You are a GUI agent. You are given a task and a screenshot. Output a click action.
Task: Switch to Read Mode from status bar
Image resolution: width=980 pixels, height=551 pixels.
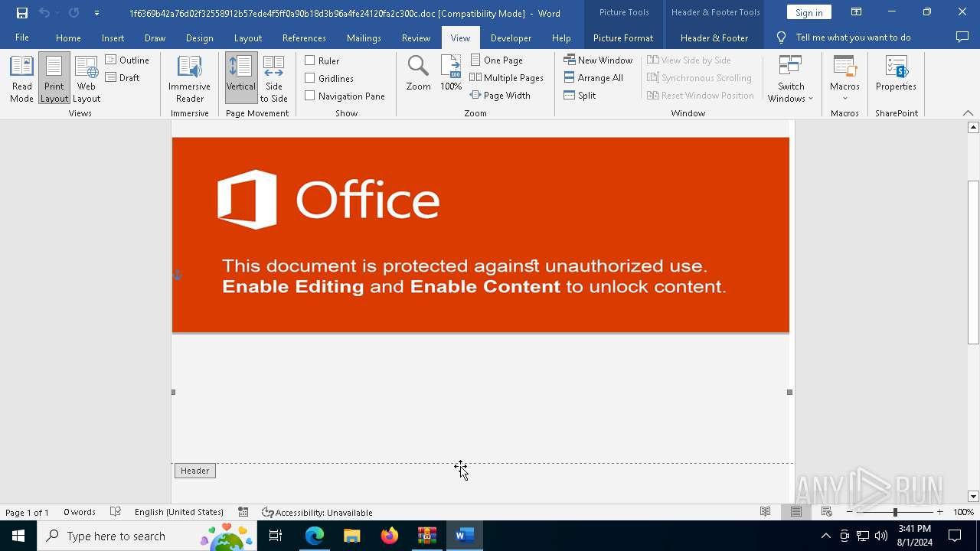(x=765, y=512)
